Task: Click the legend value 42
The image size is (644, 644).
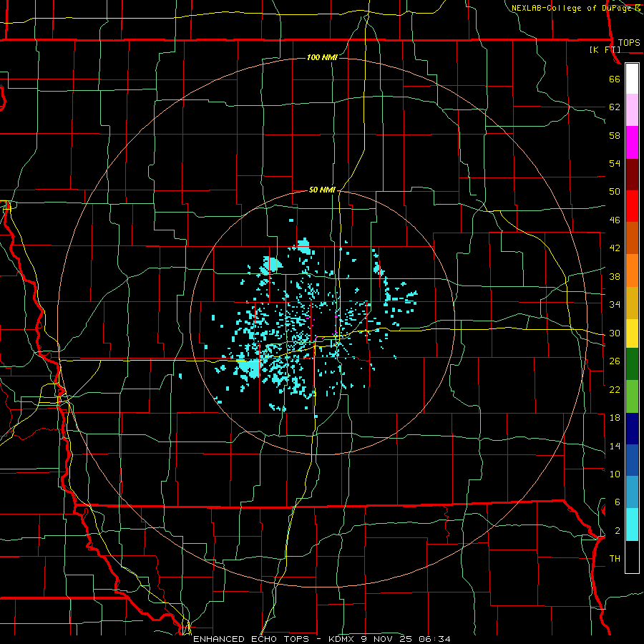Action: pyautogui.click(x=615, y=248)
